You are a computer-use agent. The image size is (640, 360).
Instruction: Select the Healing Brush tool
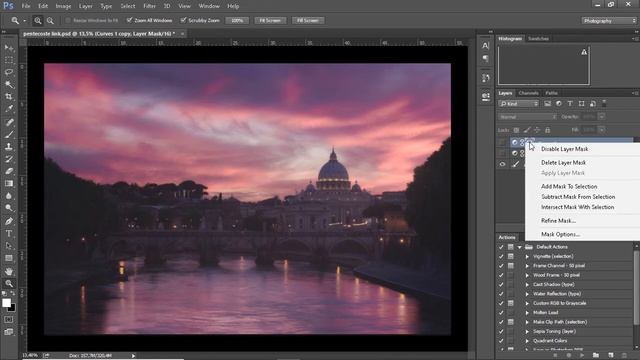(x=9, y=122)
